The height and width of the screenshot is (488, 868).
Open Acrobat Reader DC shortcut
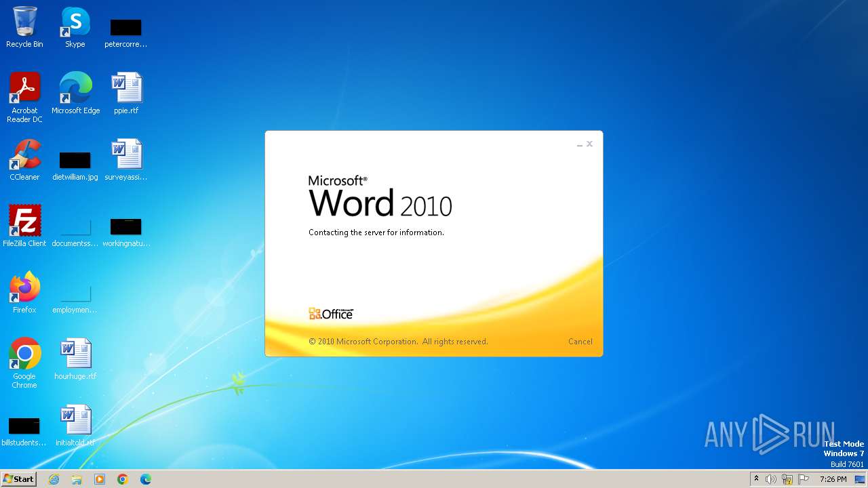click(x=24, y=98)
